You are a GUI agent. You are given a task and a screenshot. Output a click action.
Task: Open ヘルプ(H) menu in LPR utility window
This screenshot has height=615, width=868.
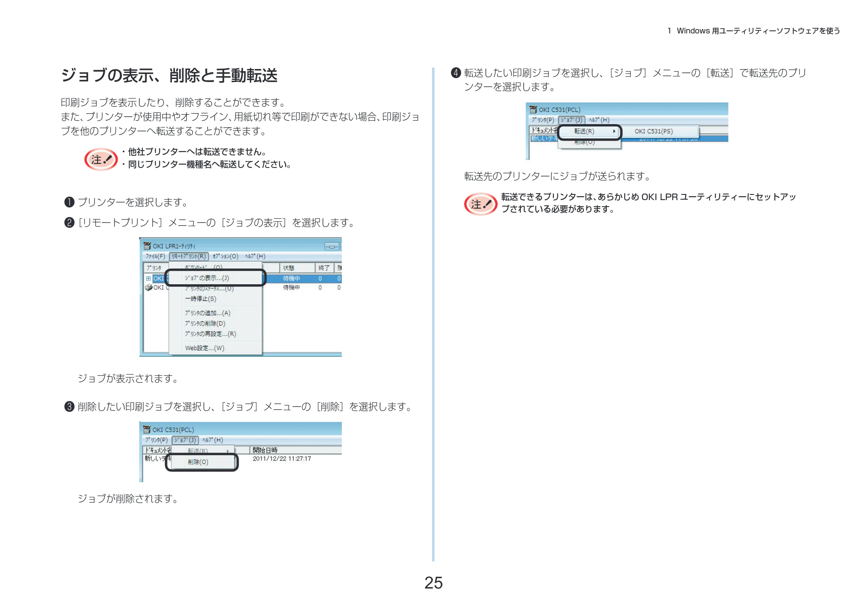(x=255, y=256)
